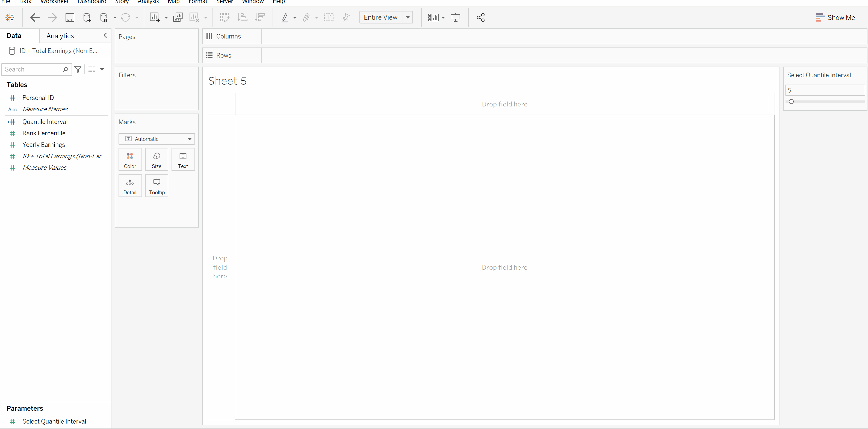Expand the Automatic mark type dropdown
The height and width of the screenshot is (429, 868).
point(190,139)
